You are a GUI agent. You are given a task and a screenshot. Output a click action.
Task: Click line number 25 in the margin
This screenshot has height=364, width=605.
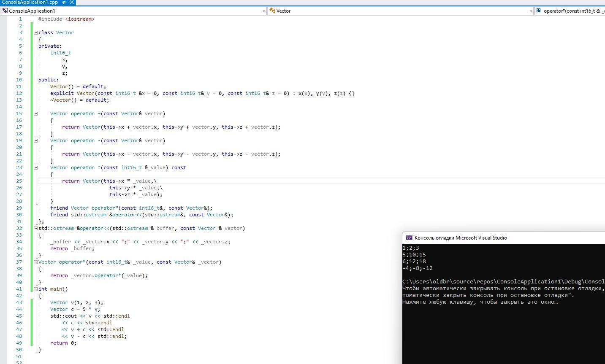click(19, 181)
